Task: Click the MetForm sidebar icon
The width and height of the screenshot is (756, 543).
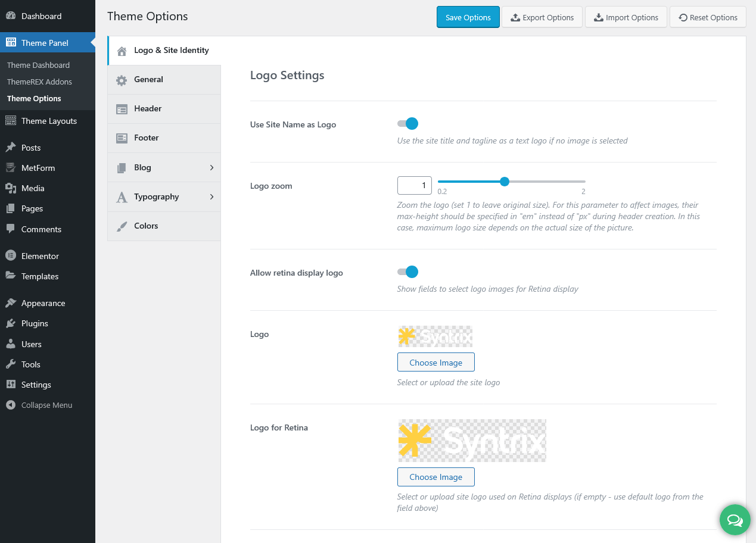Action: pyautogui.click(x=11, y=168)
